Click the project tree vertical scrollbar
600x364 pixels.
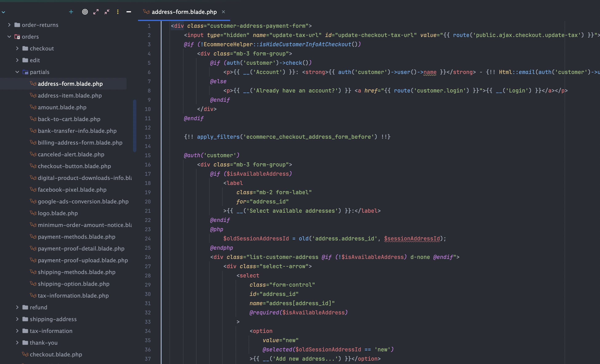[x=134, y=126]
